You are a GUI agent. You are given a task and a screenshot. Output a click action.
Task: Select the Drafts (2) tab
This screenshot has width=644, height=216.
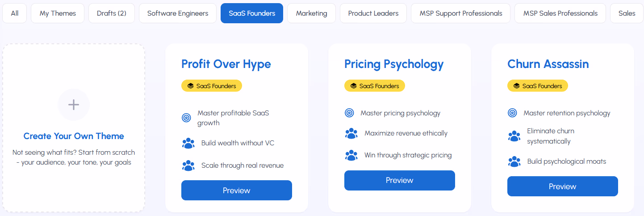tap(112, 13)
